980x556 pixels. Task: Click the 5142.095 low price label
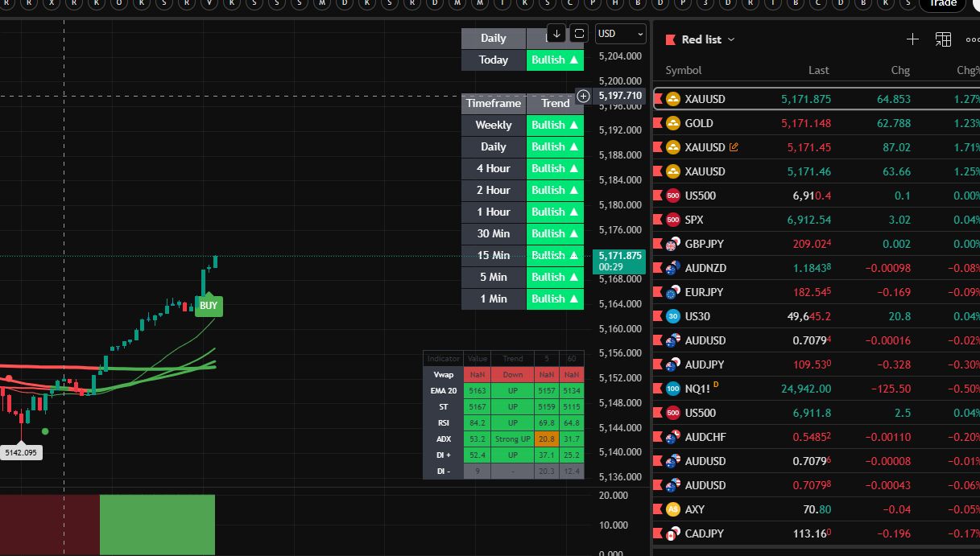(21, 452)
